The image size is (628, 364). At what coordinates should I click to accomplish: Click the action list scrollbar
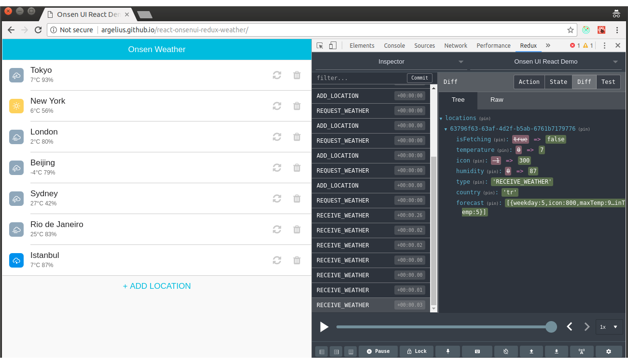pyautogui.click(x=433, y=230)
